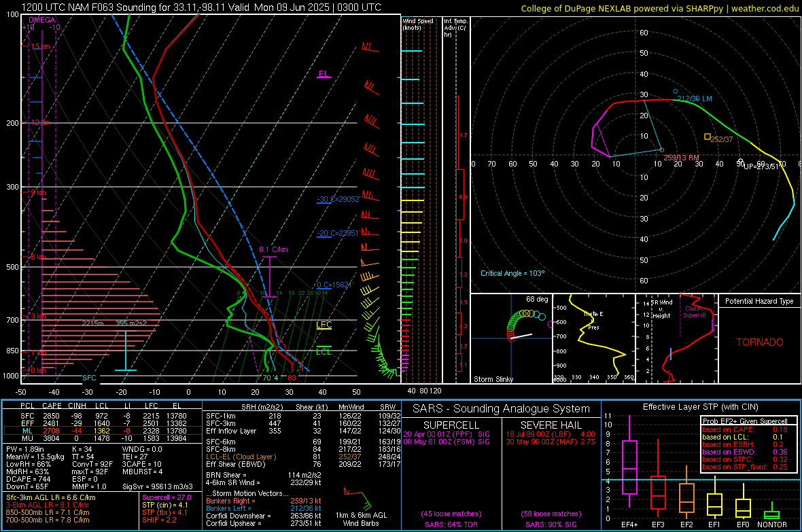Select the green LCL marker
The image size is (802, 532).
tap(324, 351)
